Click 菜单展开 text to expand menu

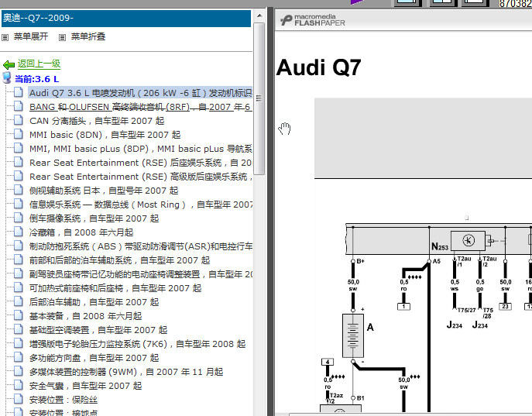point(31,36)
